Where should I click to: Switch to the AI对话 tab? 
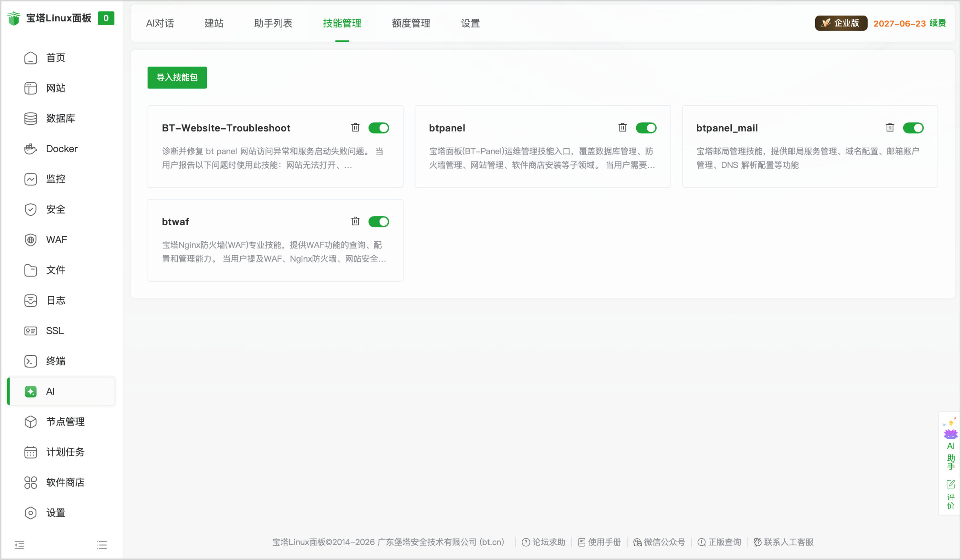[x=160, y=23]
